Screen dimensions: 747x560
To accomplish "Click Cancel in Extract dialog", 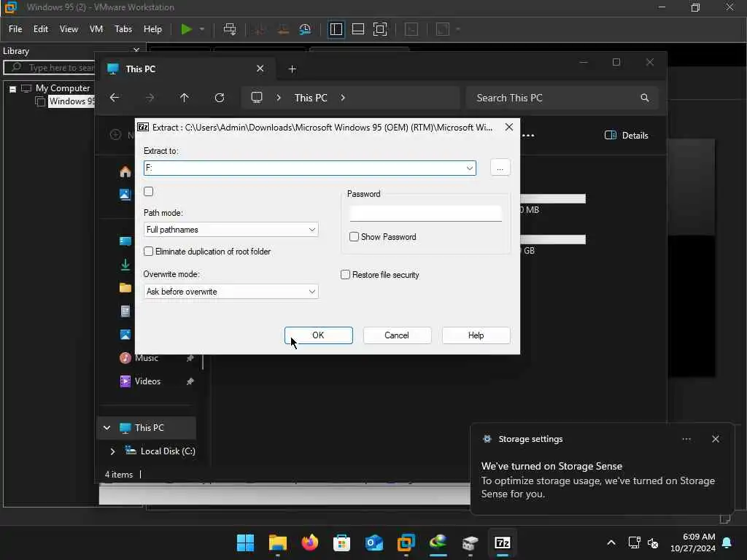I will (397, 335).
